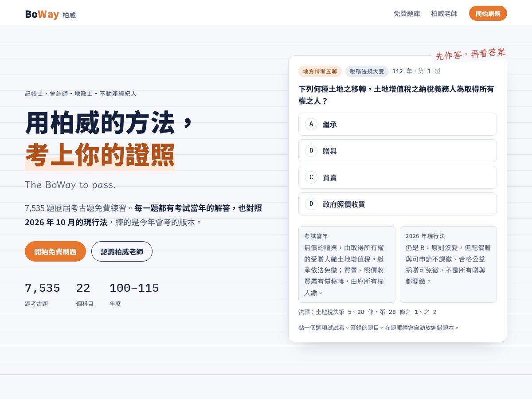
Task: Click the paragraph starting 7,535 題歷屆考古題免費練習
Action: point(144,215)
